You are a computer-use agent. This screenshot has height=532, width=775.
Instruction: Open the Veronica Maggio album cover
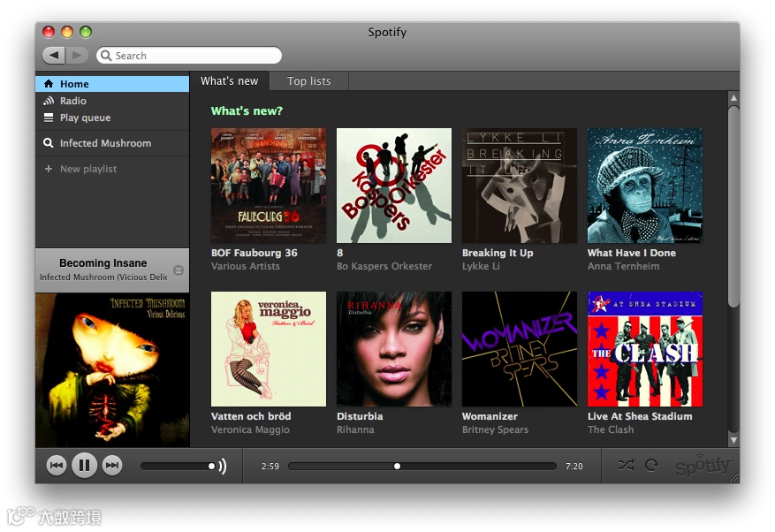click(269, 349)
